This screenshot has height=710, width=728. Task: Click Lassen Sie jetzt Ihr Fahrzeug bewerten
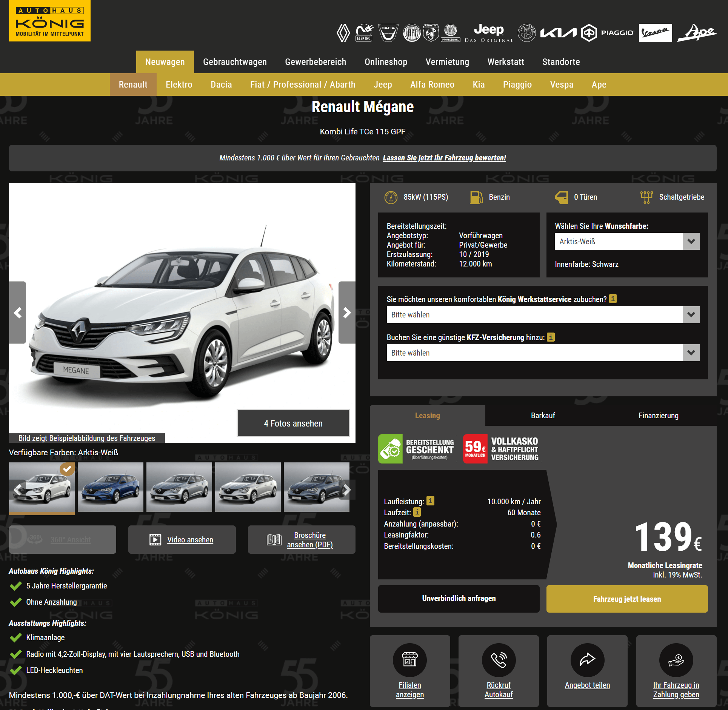point(444,158)
